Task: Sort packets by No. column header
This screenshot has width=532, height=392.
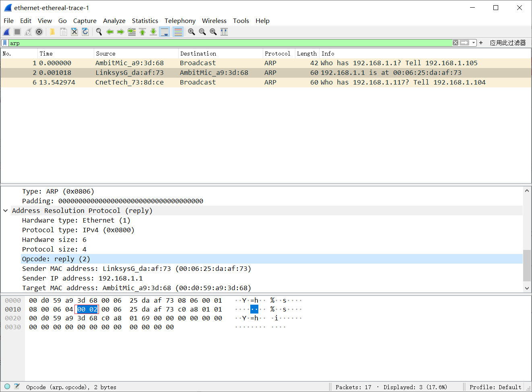Action: (x=19, y=54)
